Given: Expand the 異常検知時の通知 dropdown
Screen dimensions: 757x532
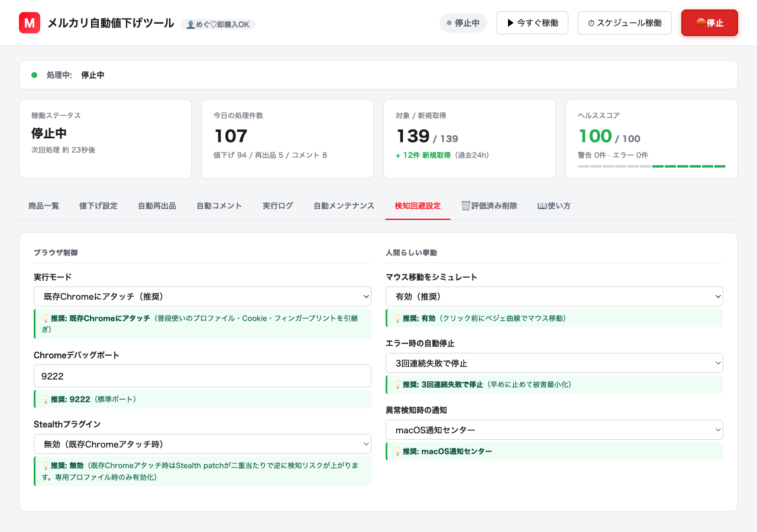Looking at the screenshot, I should click(x=554, y=430).
